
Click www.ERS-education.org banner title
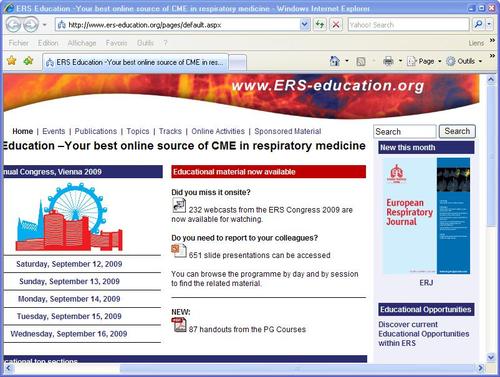coord(328,86)
